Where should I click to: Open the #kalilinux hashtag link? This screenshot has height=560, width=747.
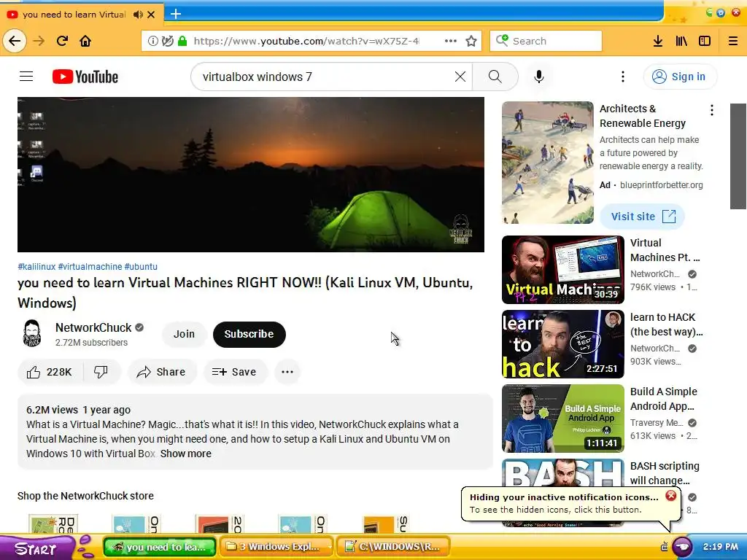[36, 267]
